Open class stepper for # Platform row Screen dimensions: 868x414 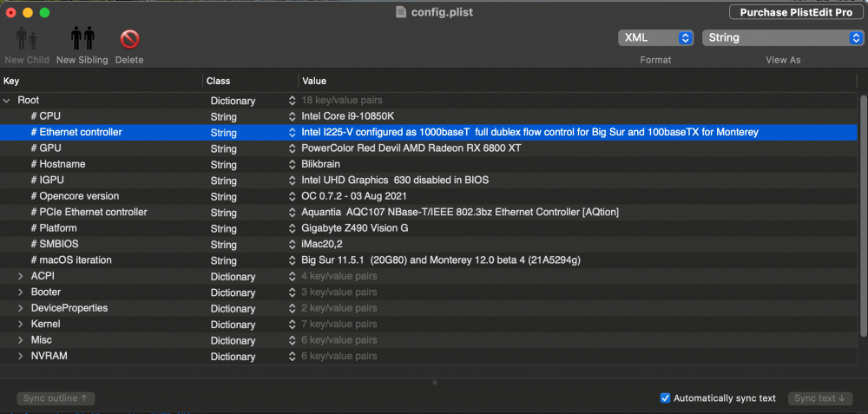[293, 228]
